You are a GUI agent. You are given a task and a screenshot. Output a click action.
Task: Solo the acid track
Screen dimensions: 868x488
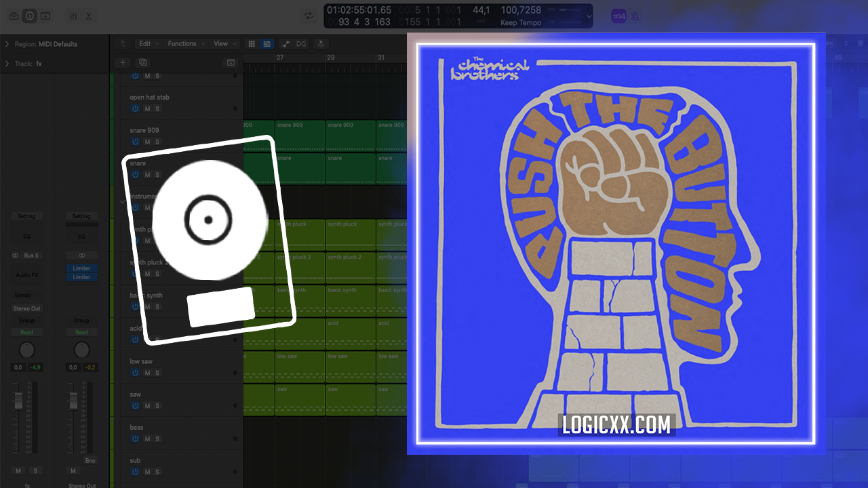(x=157, y=340)
